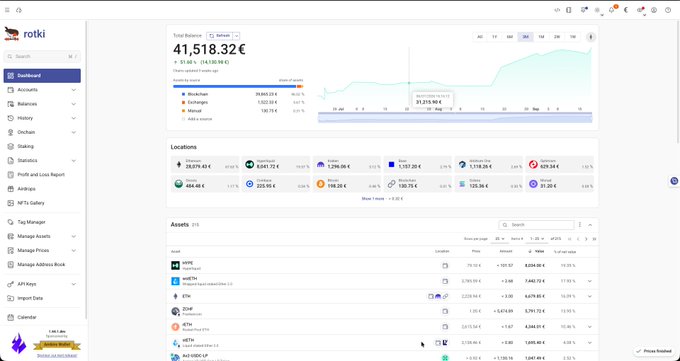
Task: Open the three-dot menu in Assets header
Action: [580, 225]
